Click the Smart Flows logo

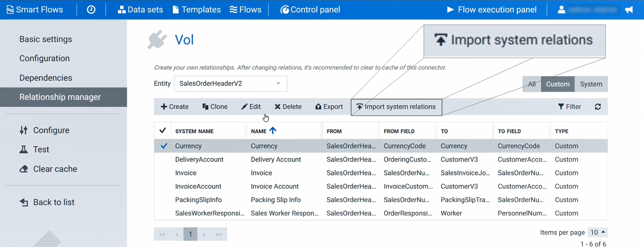point(35,9)
